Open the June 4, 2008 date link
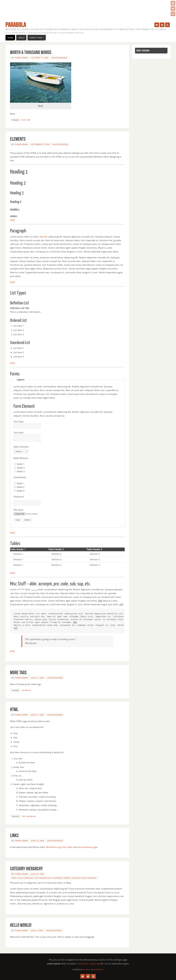The image size is (176, 980). click(37, 930)
